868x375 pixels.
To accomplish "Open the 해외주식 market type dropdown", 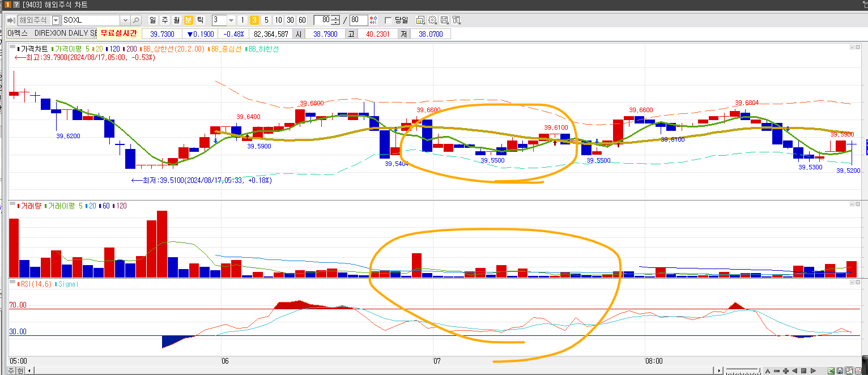I will pyautogui.click(x=56, y=20).
